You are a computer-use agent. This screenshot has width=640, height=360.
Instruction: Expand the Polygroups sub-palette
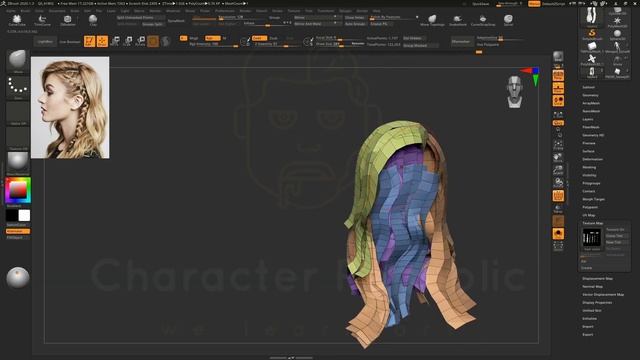click(591, 183)
